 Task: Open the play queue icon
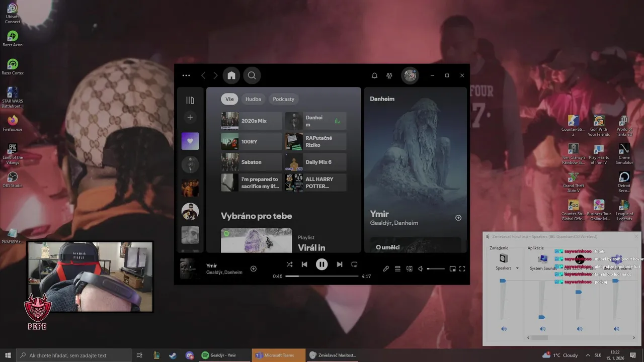point(397,269)
